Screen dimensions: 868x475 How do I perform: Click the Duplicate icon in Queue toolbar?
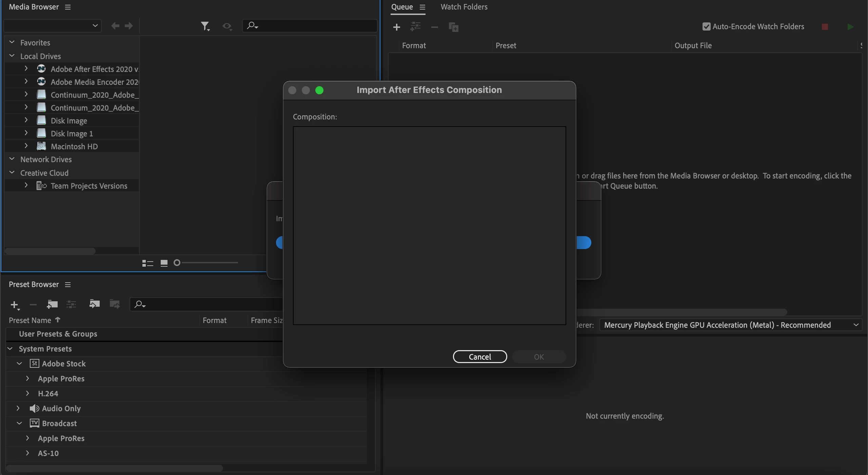coord(453,27)
